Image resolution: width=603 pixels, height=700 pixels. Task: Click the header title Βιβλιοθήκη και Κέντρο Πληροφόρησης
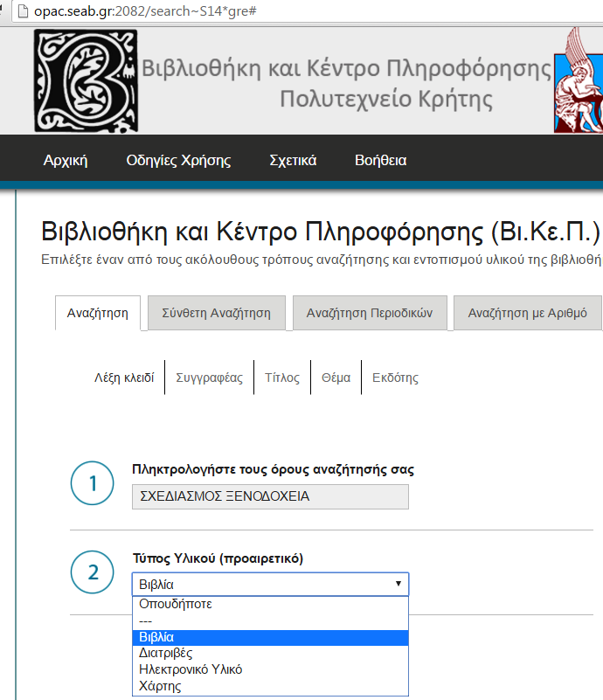pyautogui.click(x=346, y=68)
